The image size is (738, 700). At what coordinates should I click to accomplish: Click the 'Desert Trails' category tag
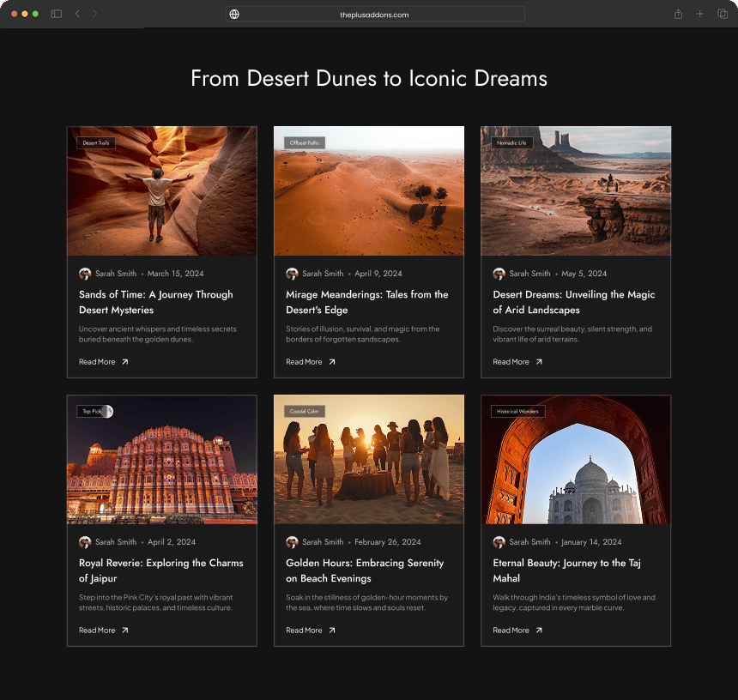[94, 142]
